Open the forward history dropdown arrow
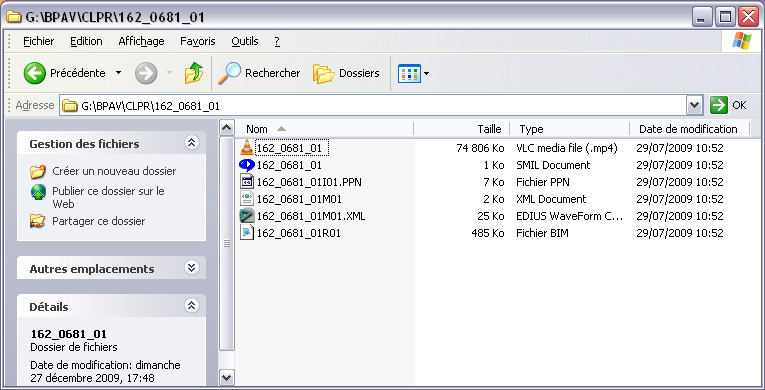Image resolution: width=765 pixels, height=390 pixels. coord(169,73)
